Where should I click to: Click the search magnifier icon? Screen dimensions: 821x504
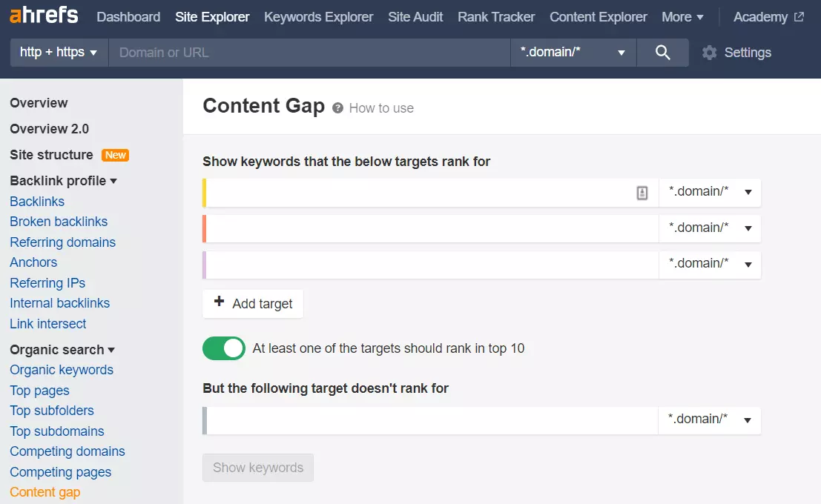(x=662, y=53)
